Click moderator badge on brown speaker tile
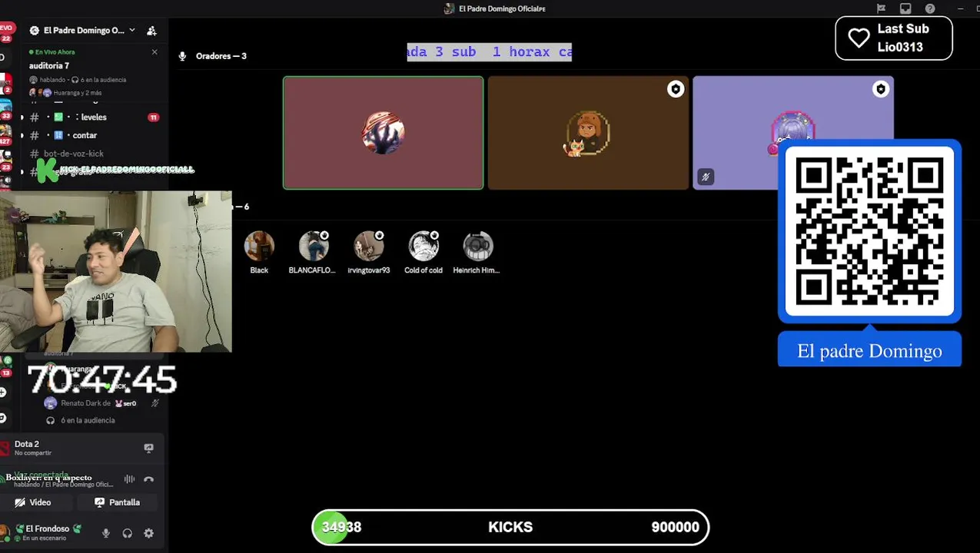Screen dimensions: 980x553 (675, 89)
